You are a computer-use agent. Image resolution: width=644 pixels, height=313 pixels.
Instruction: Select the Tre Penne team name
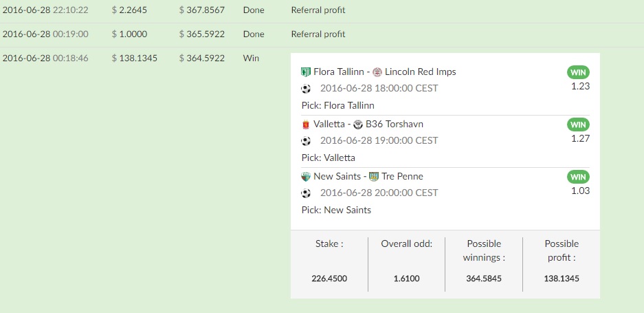click(x=402, y=176)
